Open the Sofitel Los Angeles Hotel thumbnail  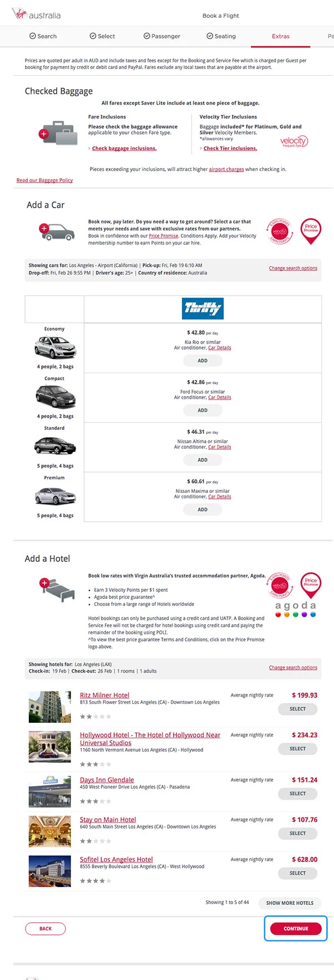[x=50, y=871]
